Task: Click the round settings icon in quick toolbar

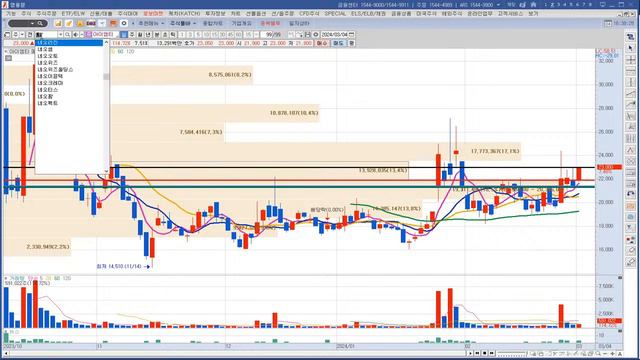Action: (x=124, y=23)
